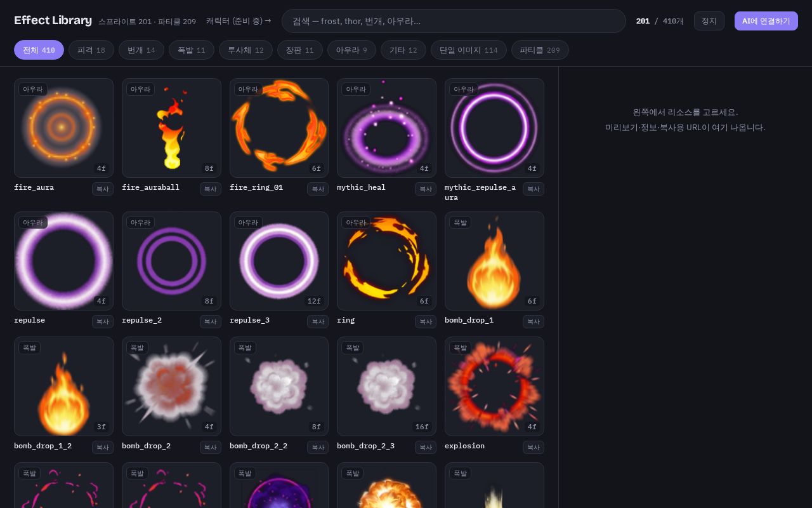Click 복사 next to mythic_heal
This screenshot has width=812, height=508.
tap(426, 189)
